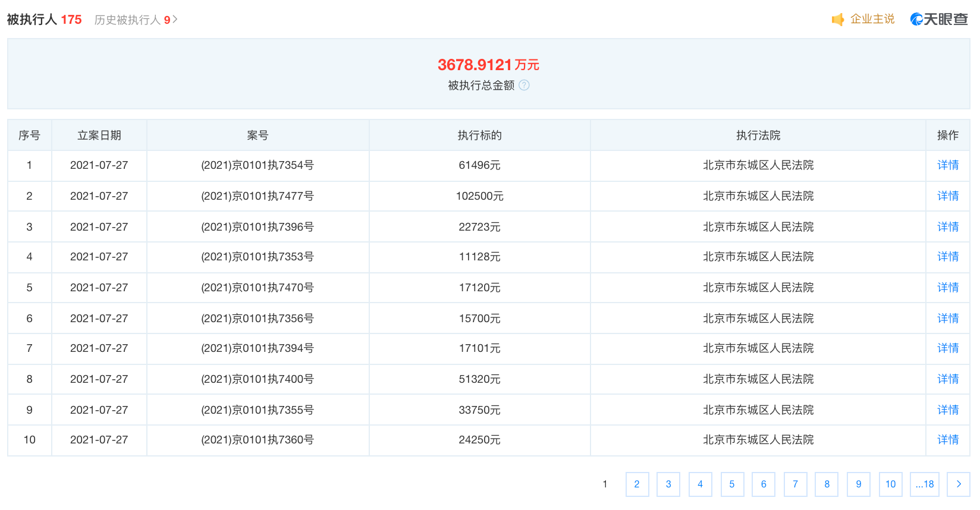980x510 pixels.
Task: Open the 企业主说 link
Action: [x=872, y=19]
